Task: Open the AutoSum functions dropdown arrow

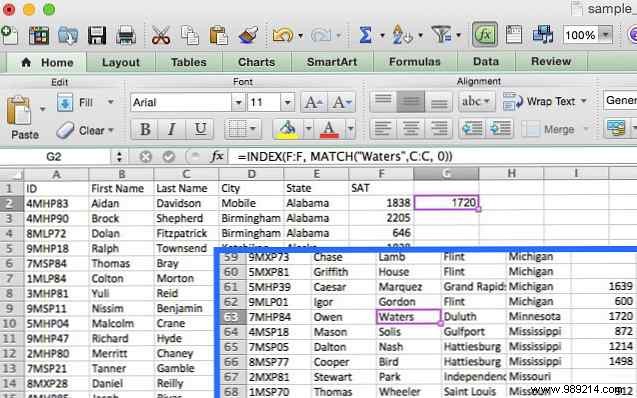Action: point(382,36)
